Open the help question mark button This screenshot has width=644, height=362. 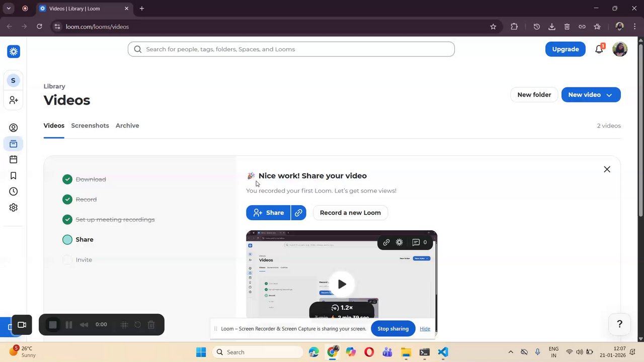[620, 324]
